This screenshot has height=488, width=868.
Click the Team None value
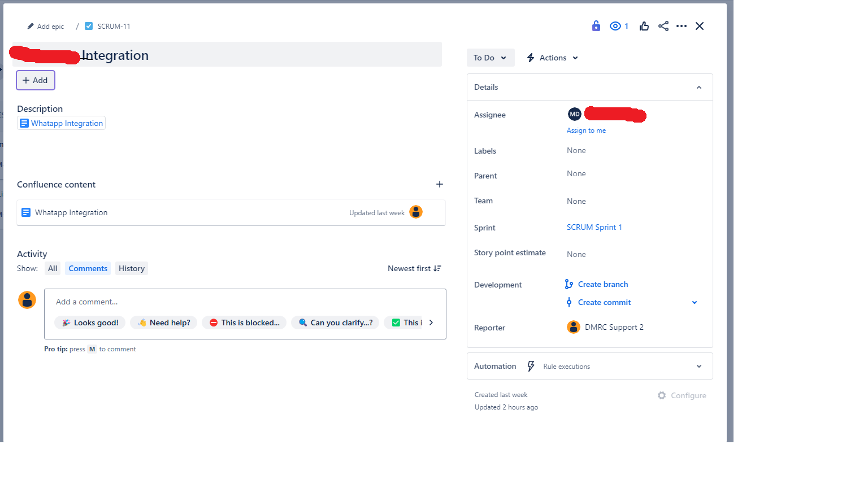[x=576, y=201]
